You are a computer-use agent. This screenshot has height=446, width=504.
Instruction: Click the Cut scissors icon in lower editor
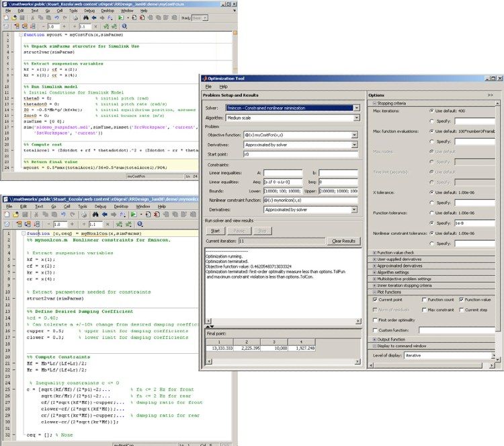pos(38,215)
